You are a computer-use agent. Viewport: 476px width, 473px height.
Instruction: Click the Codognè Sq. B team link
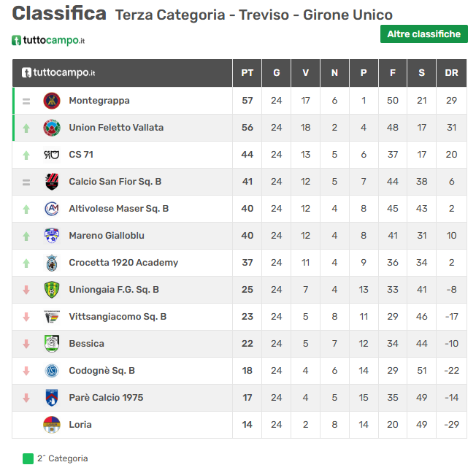click(101, 371)
